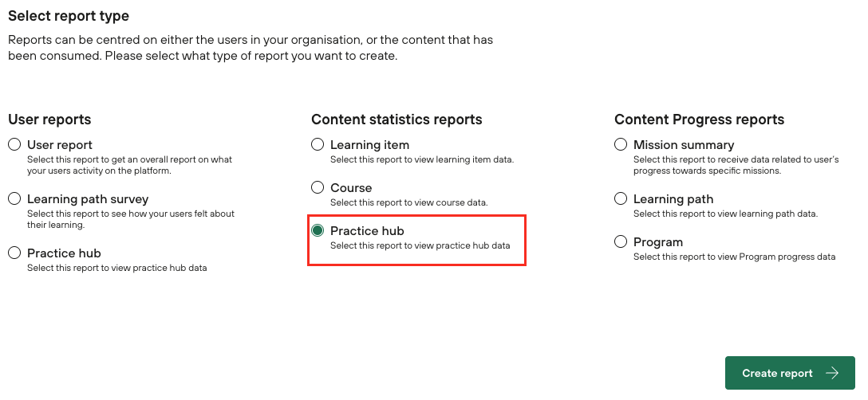
Task: Click selected Practice hub radio under Content statistics
Action: click(318, 231)
